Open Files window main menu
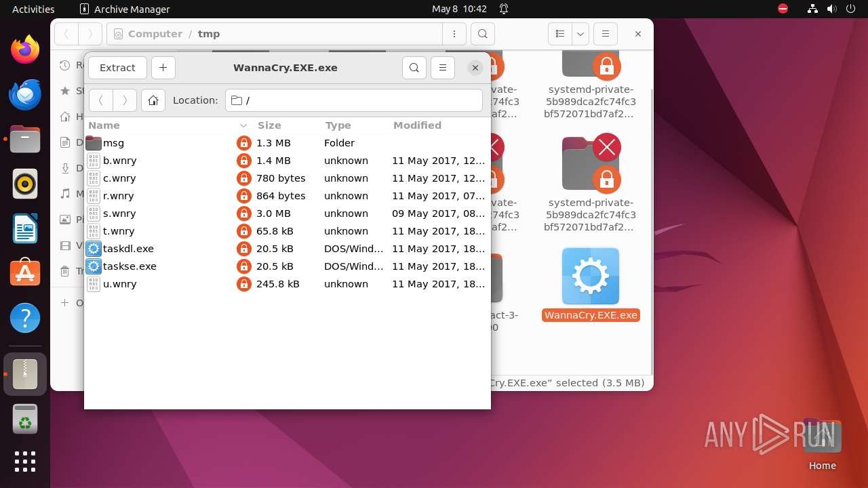Viewport: 868px width, 488px height. point(606,34)
